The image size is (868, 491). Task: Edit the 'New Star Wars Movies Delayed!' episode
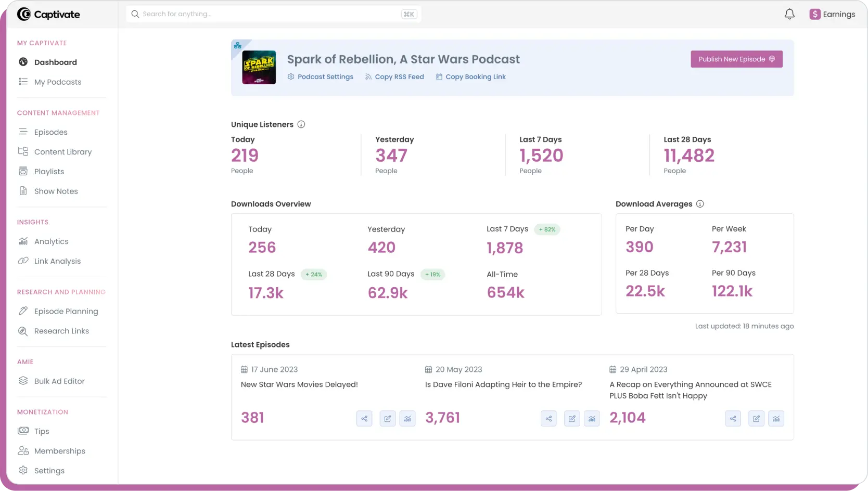coord(388,418)
